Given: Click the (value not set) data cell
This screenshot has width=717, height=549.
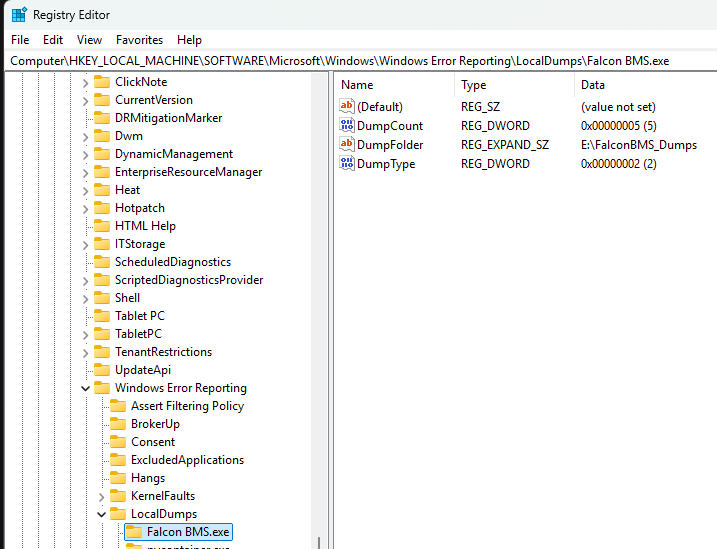Looking at the screenshot, I should 618,107.
